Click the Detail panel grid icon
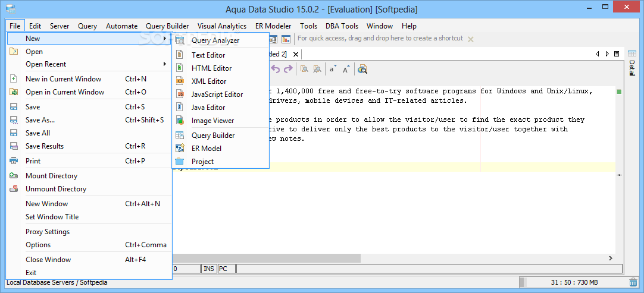 click(x=632, y=53)
